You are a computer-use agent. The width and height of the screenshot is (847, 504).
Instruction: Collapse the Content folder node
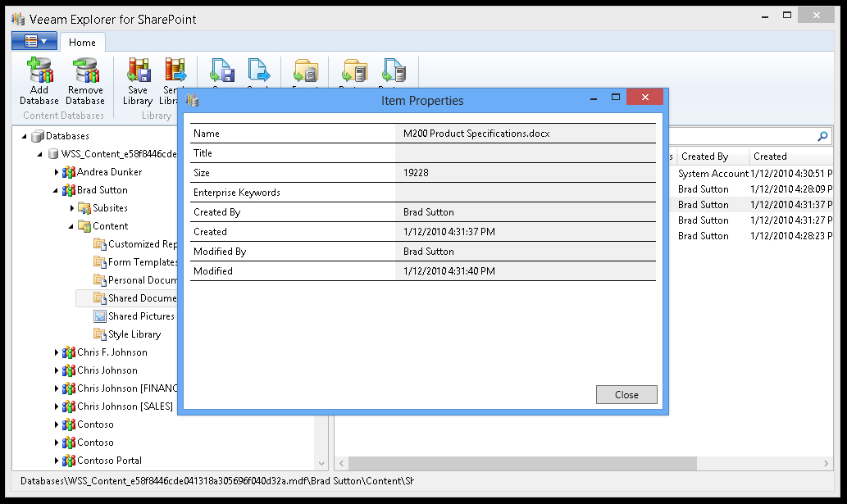tap(71, 227)
